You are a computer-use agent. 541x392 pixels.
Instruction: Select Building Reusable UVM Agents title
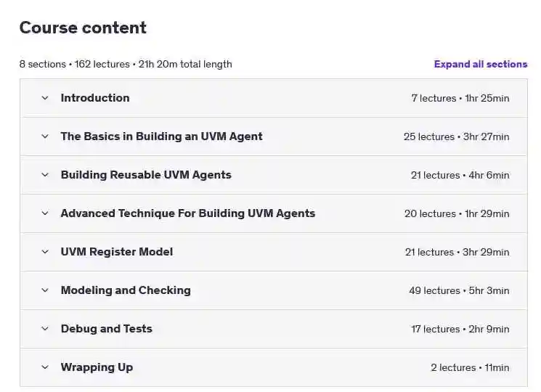146,175
